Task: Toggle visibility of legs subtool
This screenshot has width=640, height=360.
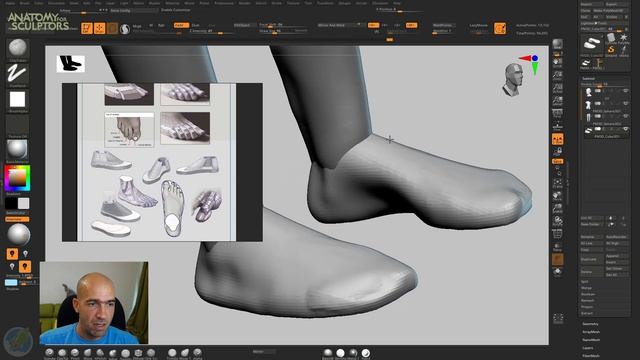Action: (x=625, y=116)
